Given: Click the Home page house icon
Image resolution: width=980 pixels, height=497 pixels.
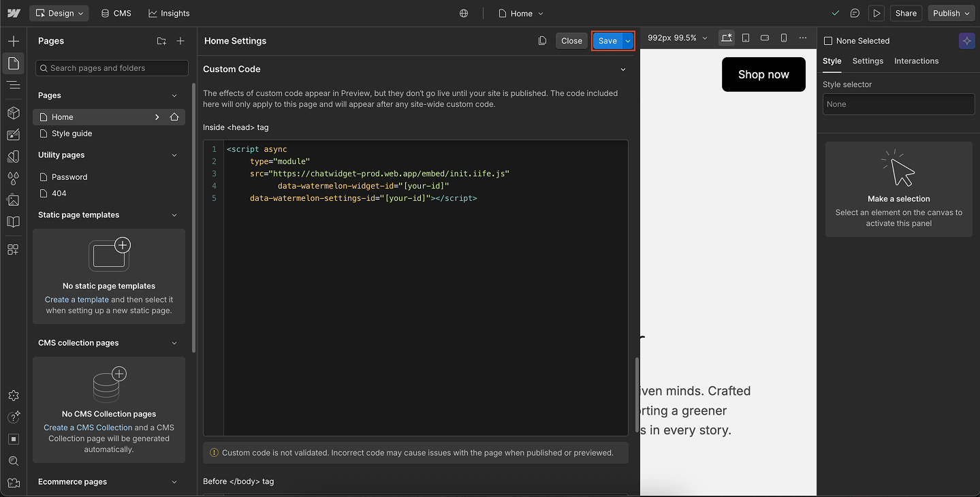Looking at the screenshot, I should click(174, 117).
